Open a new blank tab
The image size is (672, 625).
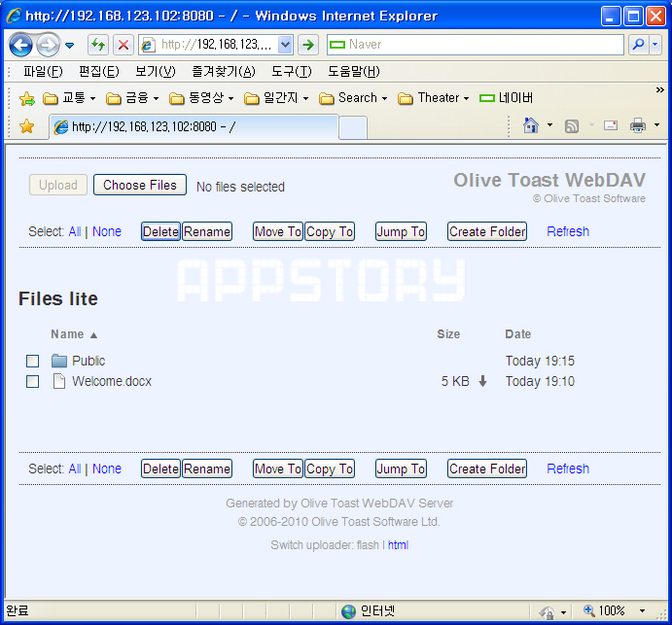[353, 127]
